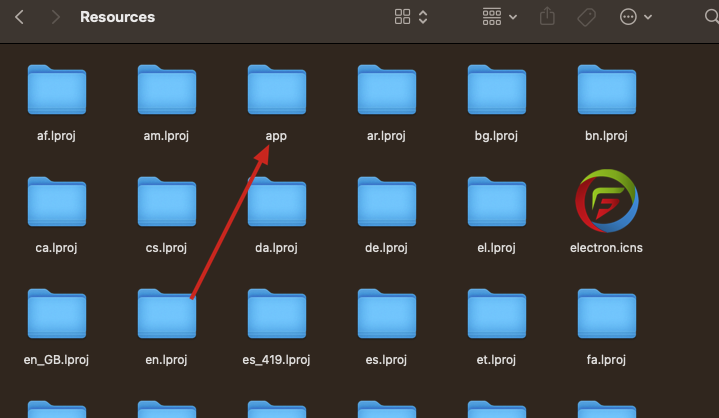The height and width of the screenshot is (418, 719).
Task: Go back with the left chevron
Action: pyautogui.click(x=19, y=17)
